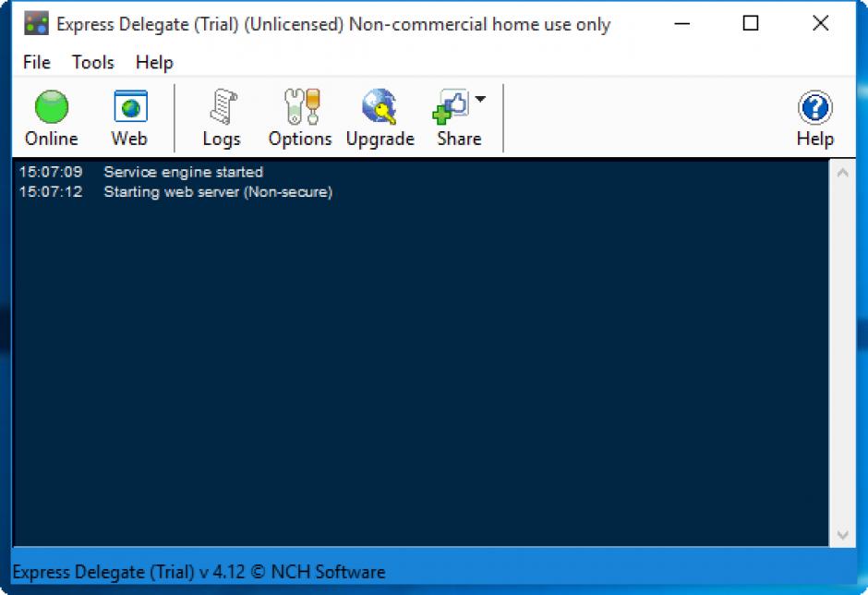Viewport: 868px width, 595px height.
Task: Open the Help question mark icon
Action: click(x=814, y=117)
